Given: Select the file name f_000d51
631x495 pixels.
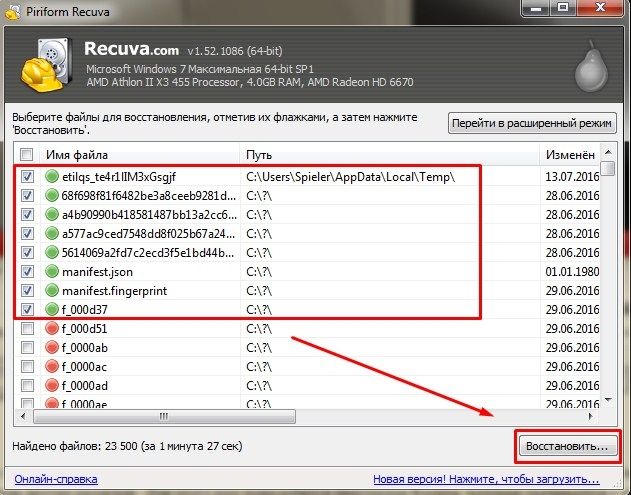Looking at the screenshot, I should [x=85, y=329].
